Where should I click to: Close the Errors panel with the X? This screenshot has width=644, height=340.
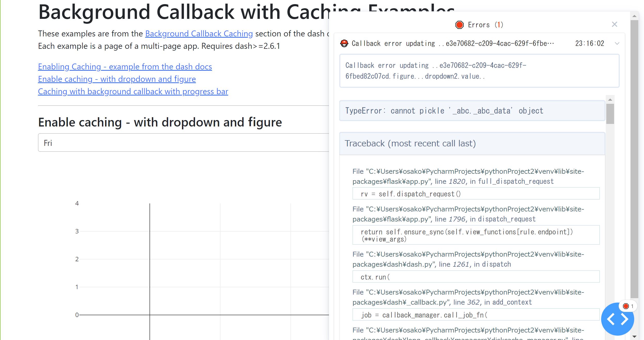pyautogui.click(x=614, y=24)
